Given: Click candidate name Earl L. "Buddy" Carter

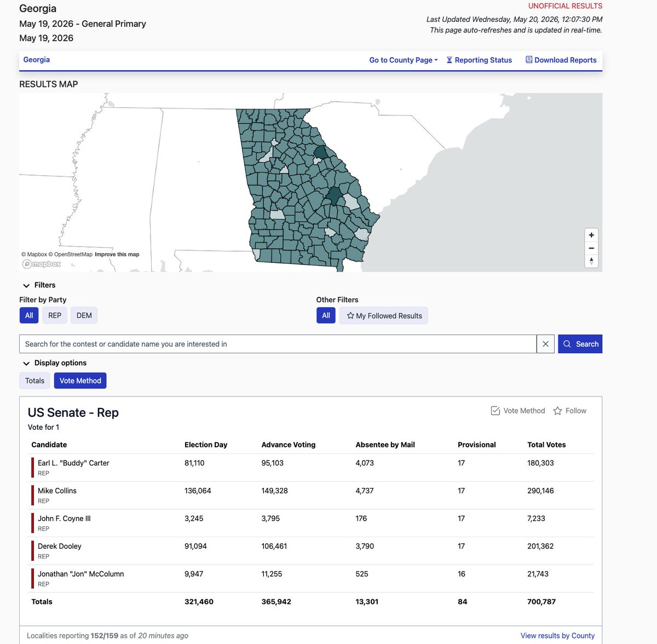Looking at the screenshot, I should pyautogui.click(x=73, y=463).
